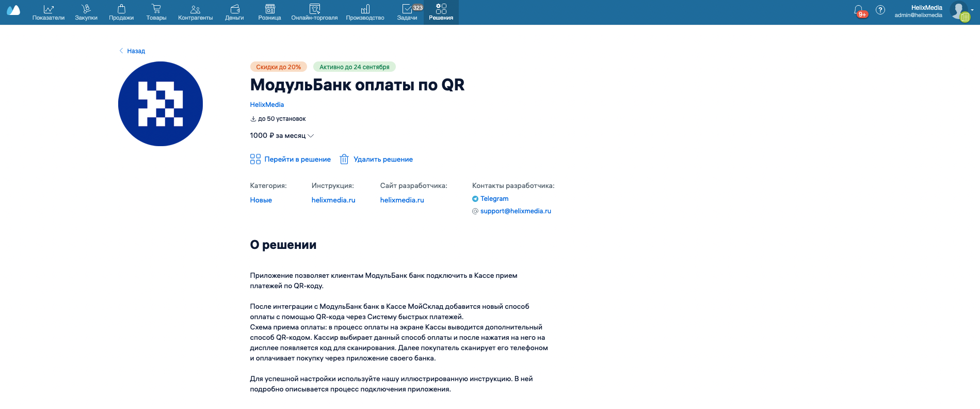Open the Решения section
980x409 pixels.
pyautogui.click(x=441, y=12)
